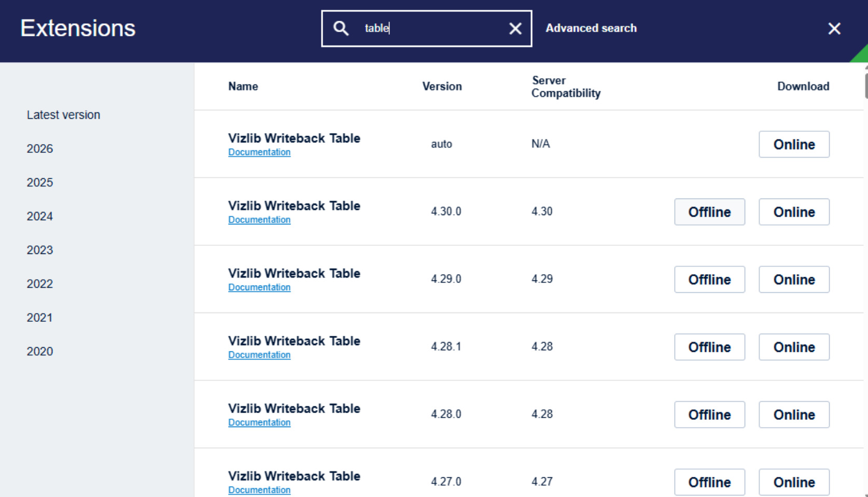868x497 pixels.
Task: Select the Latest version filter
Action: point(63,115)
